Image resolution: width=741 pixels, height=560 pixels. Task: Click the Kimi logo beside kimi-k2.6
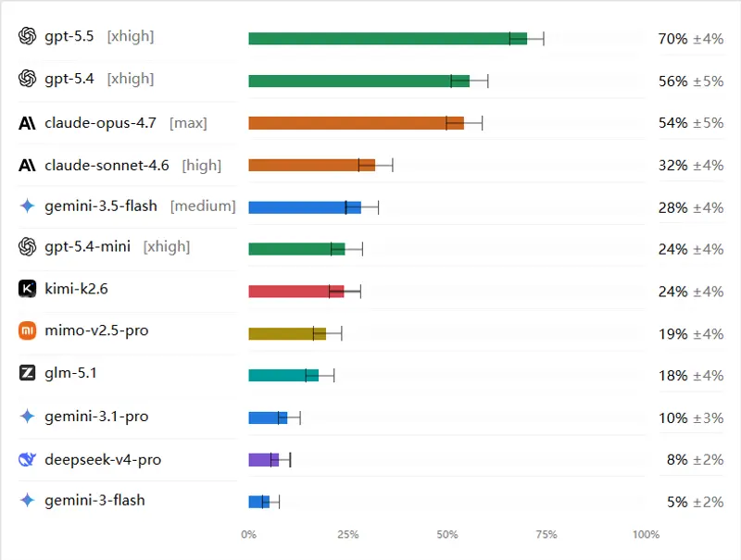click(x=28, y=289)
